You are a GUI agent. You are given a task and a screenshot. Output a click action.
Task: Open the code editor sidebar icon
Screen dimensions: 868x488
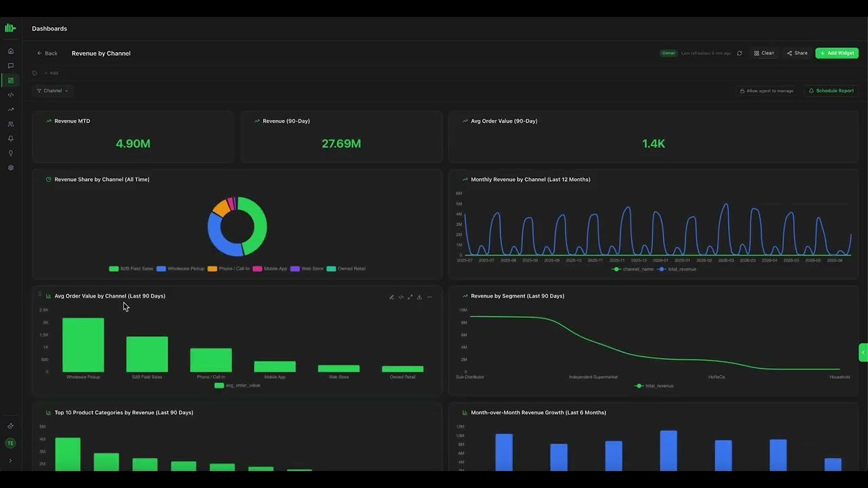coord(10,95)
